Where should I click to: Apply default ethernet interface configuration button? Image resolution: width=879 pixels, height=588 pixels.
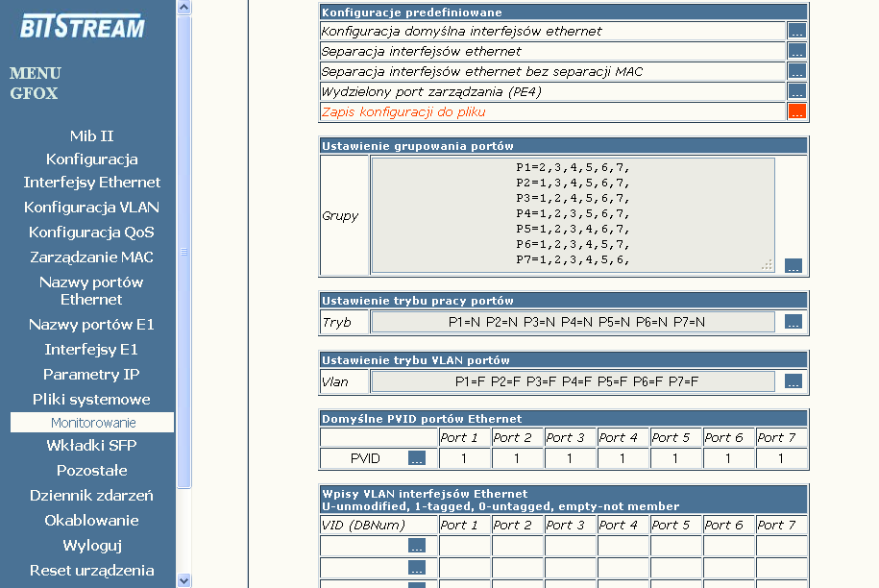(796, 31)
